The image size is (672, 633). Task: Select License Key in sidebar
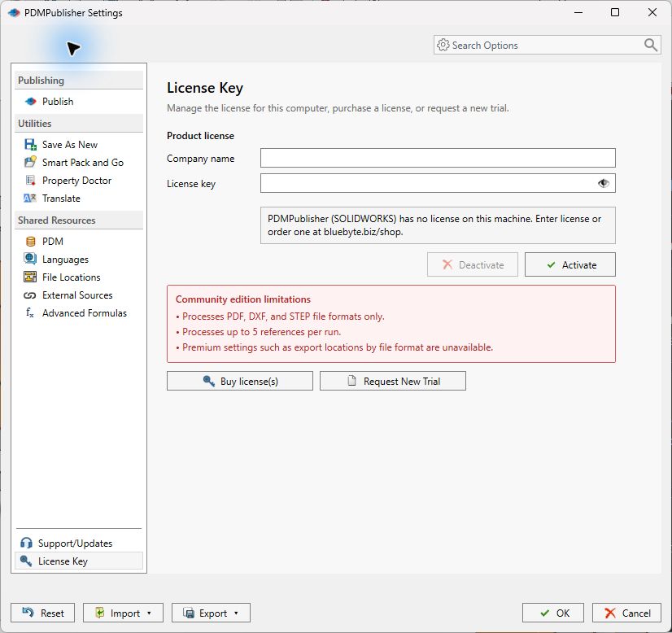click(79, 561)
